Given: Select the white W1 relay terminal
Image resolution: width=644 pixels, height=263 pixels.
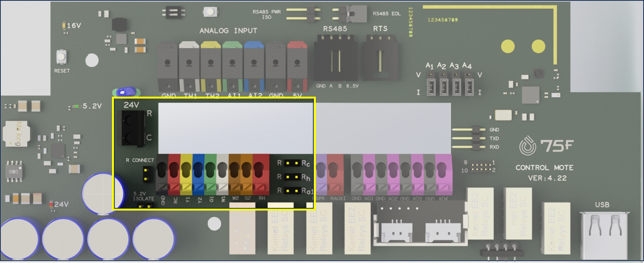Looking at the screenshot, I should click(222, 174).
